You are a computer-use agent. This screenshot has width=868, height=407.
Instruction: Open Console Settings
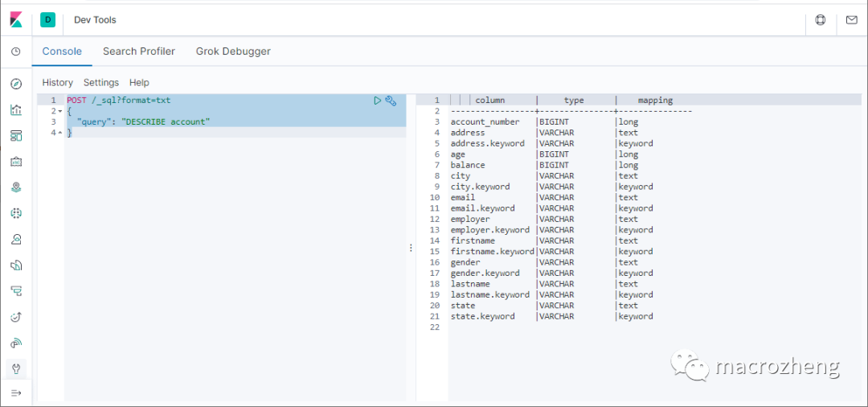pos(101,83)
